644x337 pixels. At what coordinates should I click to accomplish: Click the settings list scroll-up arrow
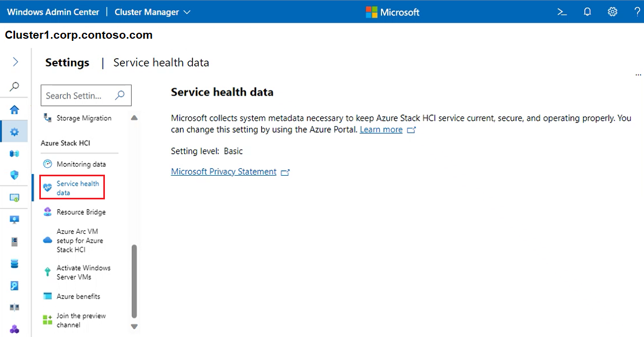[134, 118]
